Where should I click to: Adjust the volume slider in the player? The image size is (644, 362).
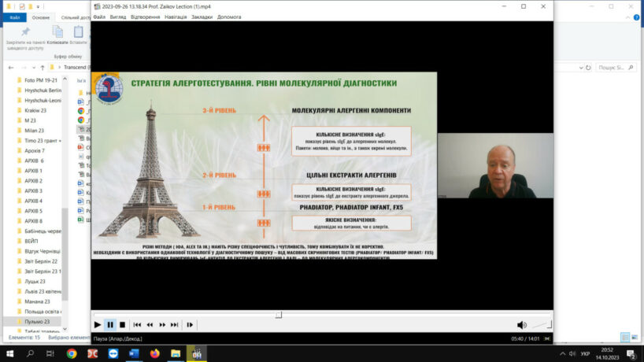tap(539, 324)
